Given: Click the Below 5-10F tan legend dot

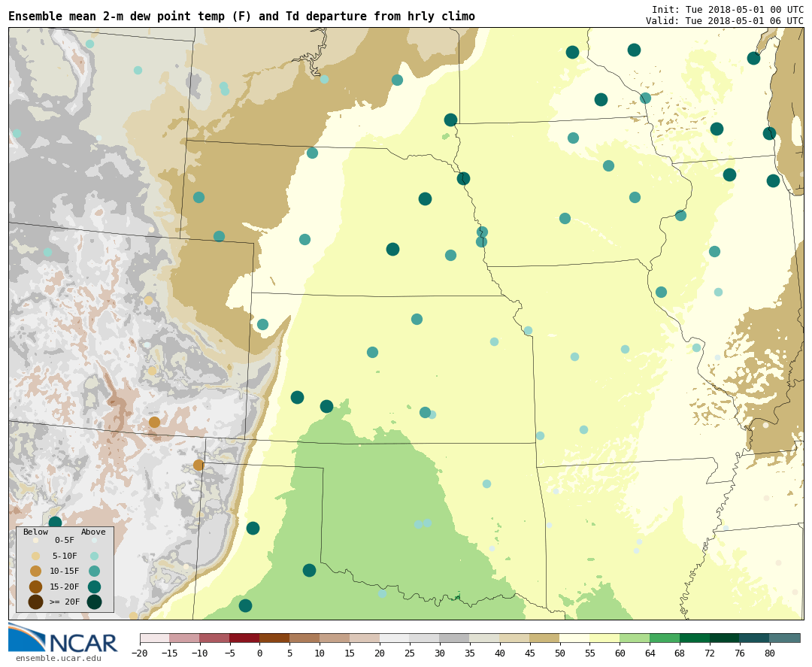Looking at the screenshot, I should pyautogui.click(x=36, y=556).
